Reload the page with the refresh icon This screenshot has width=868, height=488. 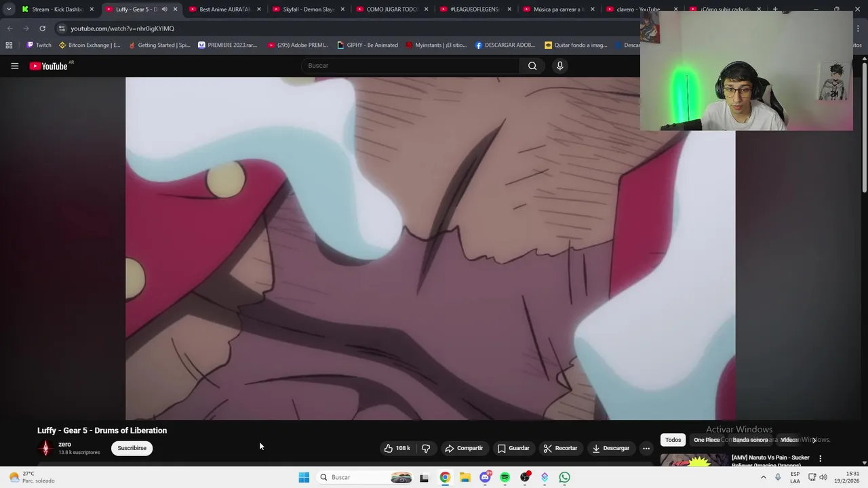coord(42,28)
